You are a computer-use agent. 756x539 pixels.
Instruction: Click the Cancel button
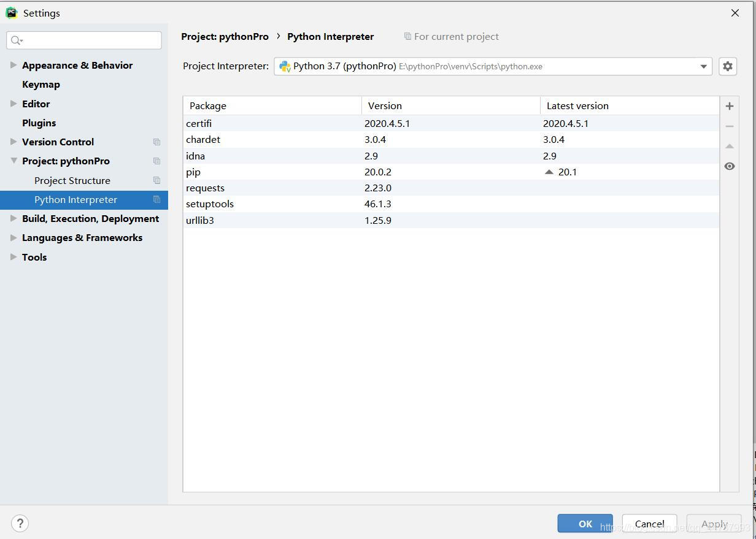(649, 524)
